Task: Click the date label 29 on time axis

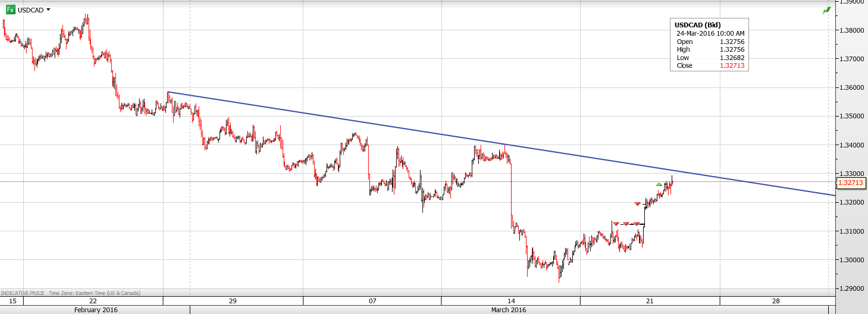Action: tap(233, 301)
